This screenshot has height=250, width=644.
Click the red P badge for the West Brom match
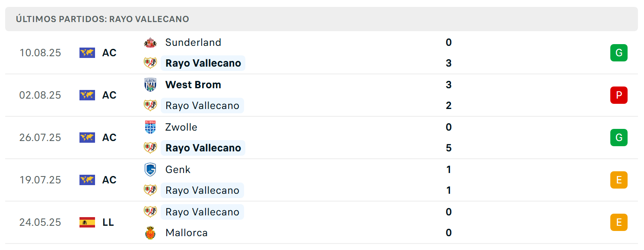click(x=619, y=95)
